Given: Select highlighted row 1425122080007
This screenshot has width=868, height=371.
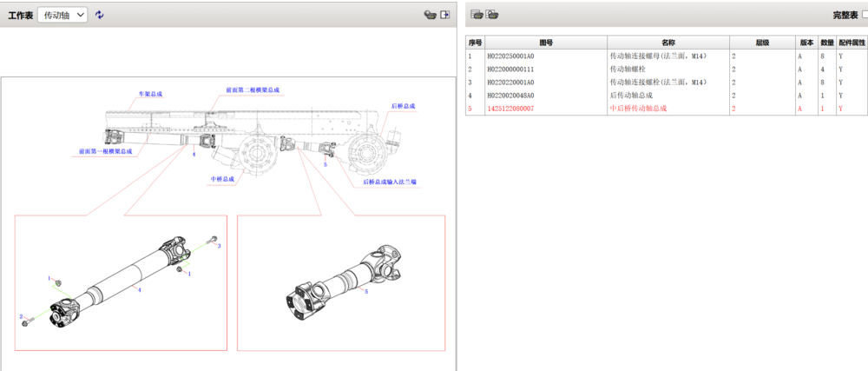Looking at the screenshot, I should coord(510,109).
